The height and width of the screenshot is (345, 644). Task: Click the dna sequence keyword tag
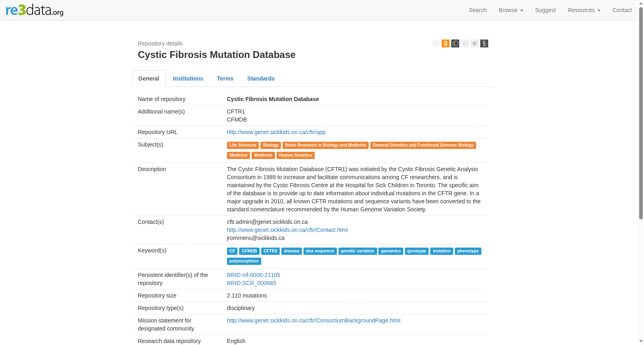click(320, 251)
